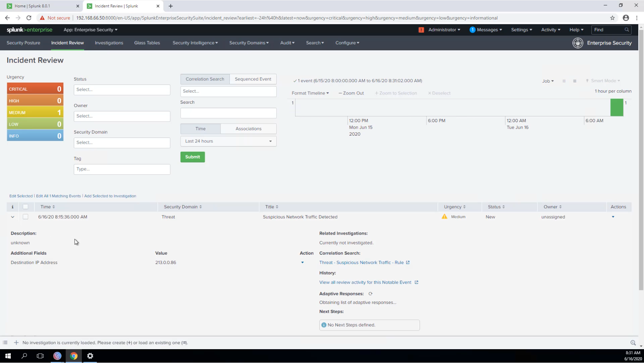Check the checkbox for the Suspicious Network Traffic event

click(x=25, y=217)
